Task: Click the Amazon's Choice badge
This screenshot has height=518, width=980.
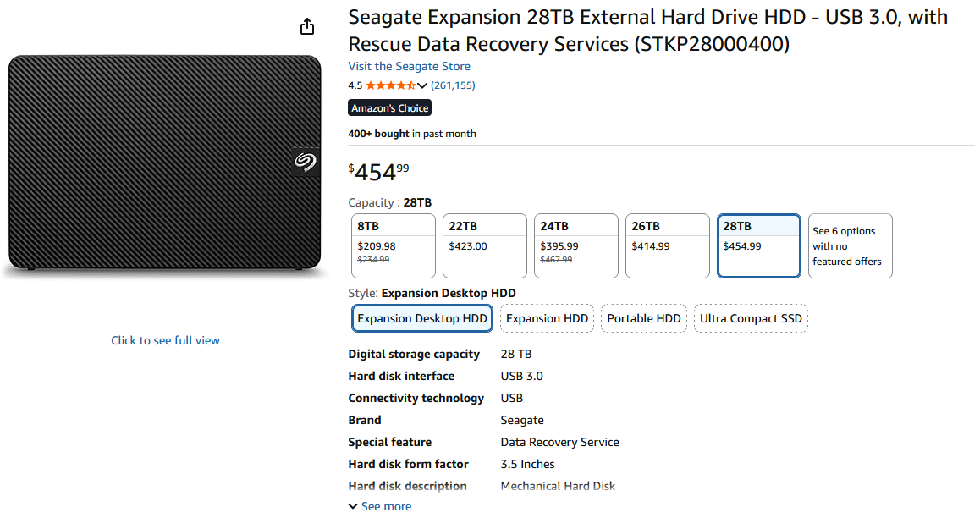Action: click(390, 108)
